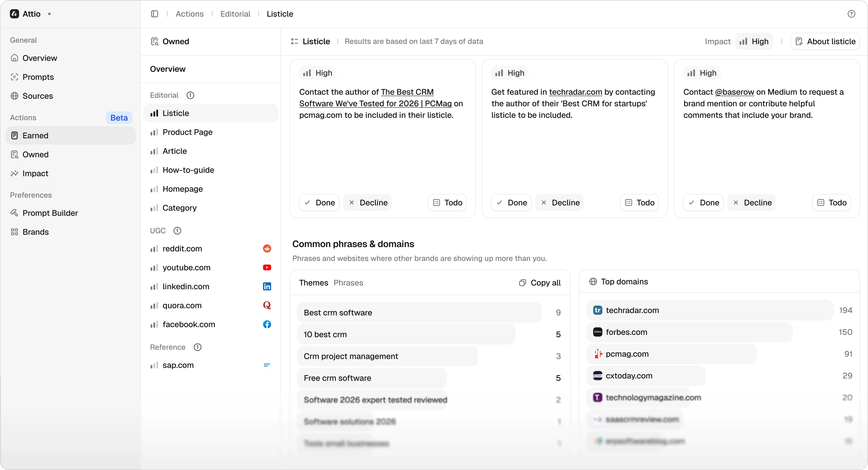The image size is (868, 470).
Task: Open the Impact High filter dropdown
Action: [x=754, y=41]
